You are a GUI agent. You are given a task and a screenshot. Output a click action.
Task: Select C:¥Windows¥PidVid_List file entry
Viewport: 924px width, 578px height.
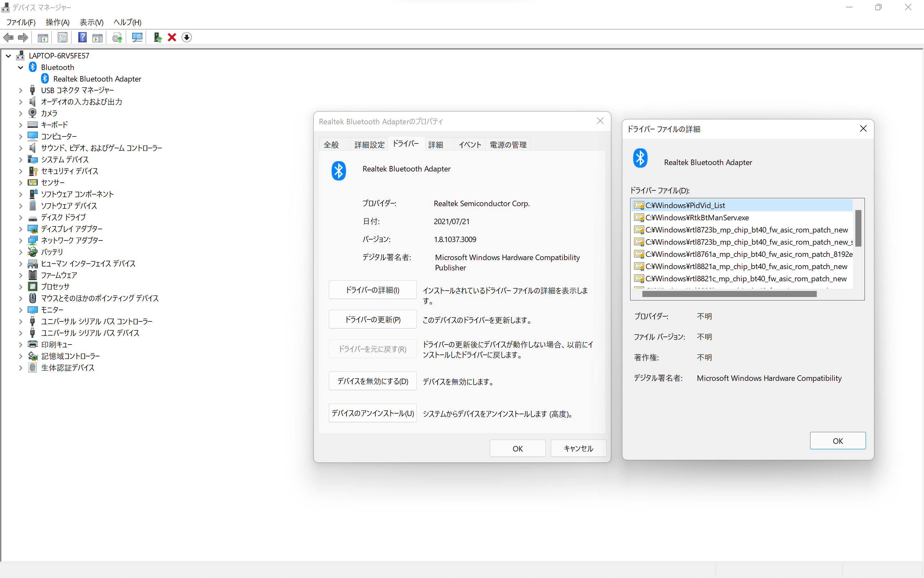[x=742, y=205]
